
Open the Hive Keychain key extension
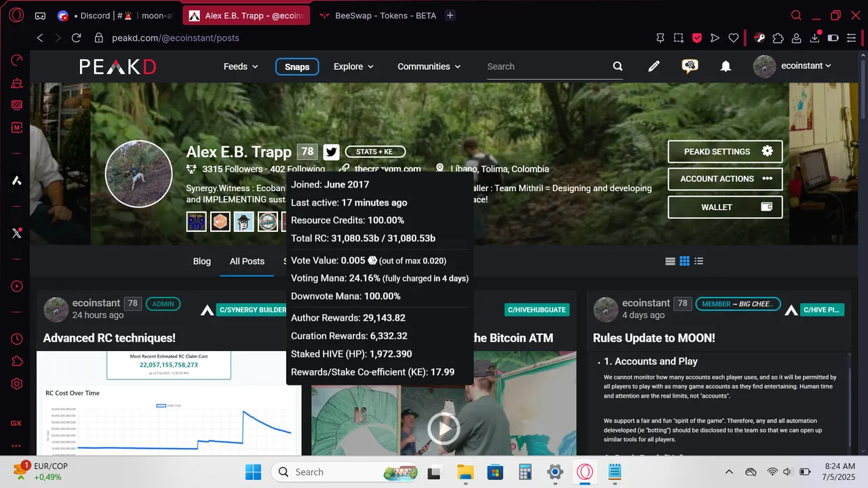[760, 38]
